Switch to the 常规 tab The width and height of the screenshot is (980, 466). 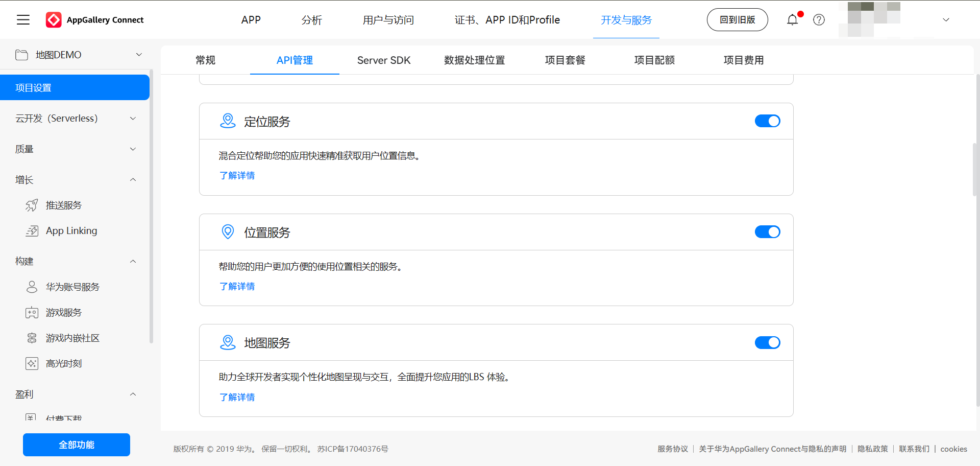pos(206,60)
